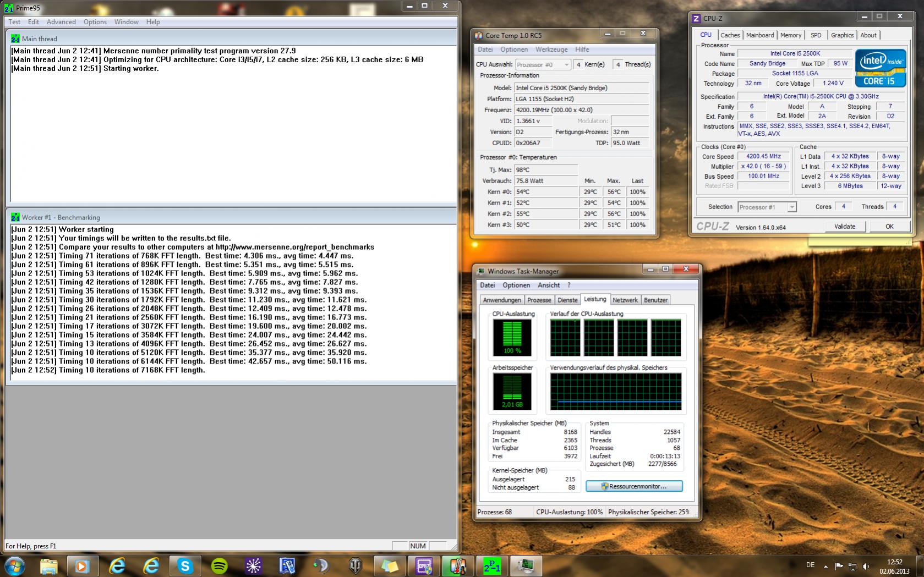Click the Main thread window icon
This screenshot has height=577, width=924.
(15, 39)
